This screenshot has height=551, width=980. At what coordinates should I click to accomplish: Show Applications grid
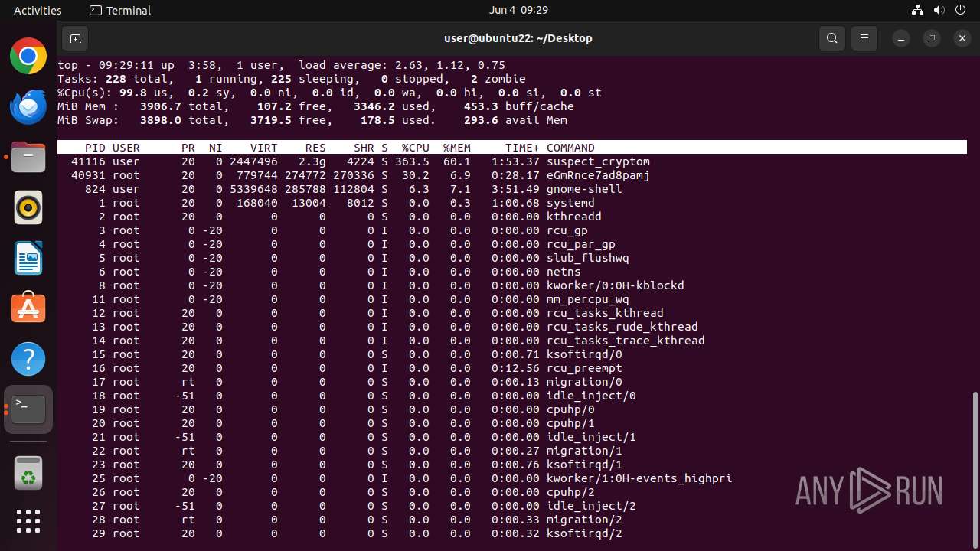(x=28, y=521)
